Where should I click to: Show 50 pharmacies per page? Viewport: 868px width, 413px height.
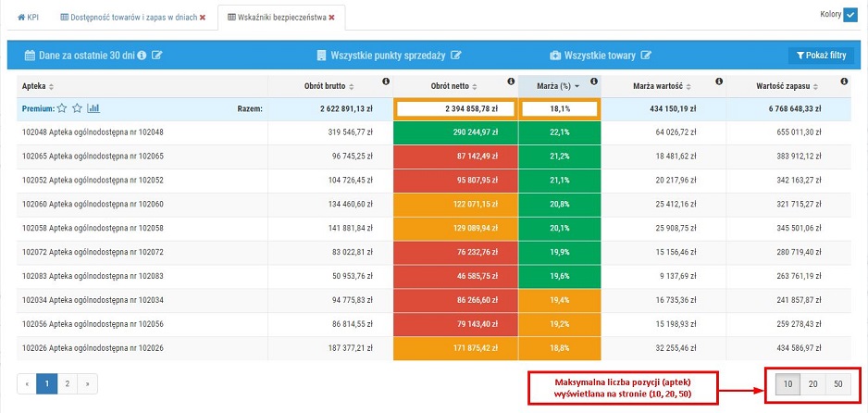tap(837, 384)
